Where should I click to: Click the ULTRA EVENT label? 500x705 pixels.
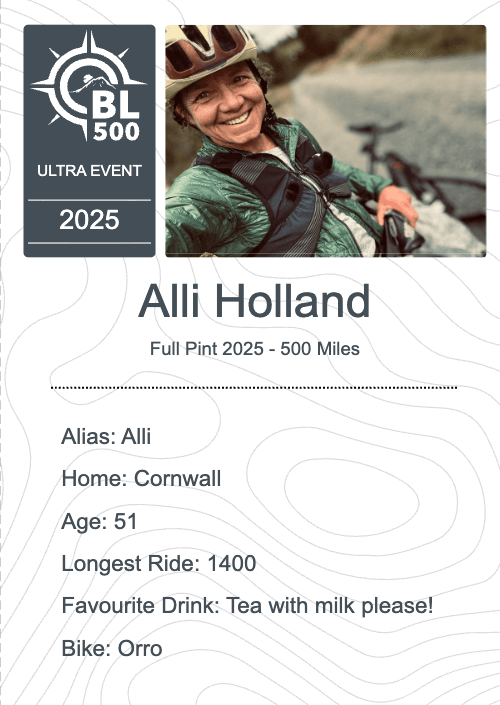tap(89, 171)
